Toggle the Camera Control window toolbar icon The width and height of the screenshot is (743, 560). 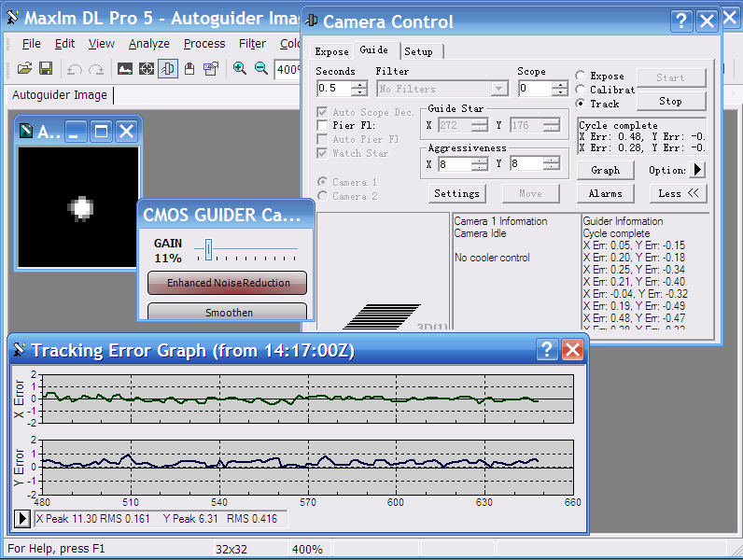[x=168, y=69]
